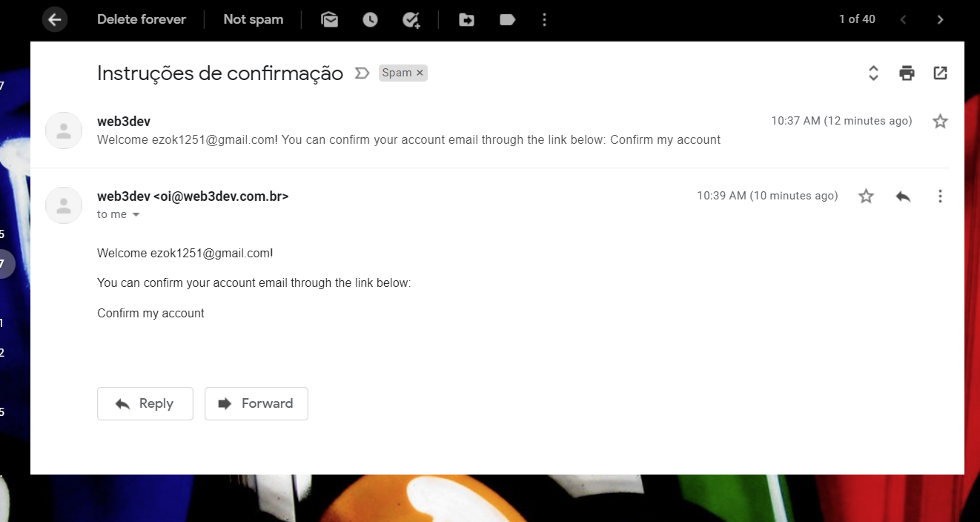The image size is (980, 522).
Task: Expand the collapsed 10:37 AM message snippet
Action: pos(408,130)
